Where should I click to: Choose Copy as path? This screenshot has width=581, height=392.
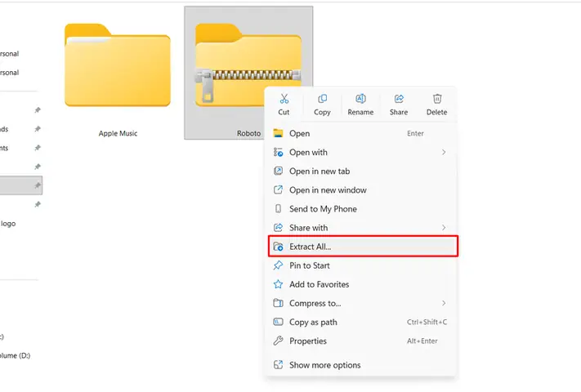point(362,322)
